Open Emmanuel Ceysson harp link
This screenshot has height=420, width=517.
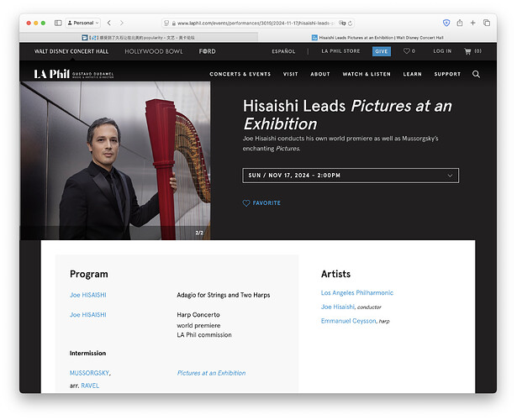pos(349,321)
